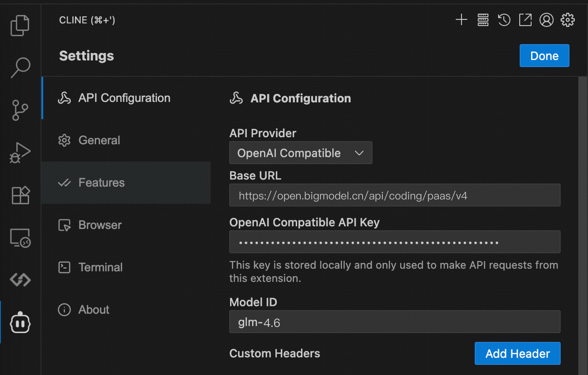Click the Model ID field
Image resolution: width=588 pixels, height=375 pixels.
[394, 322]
